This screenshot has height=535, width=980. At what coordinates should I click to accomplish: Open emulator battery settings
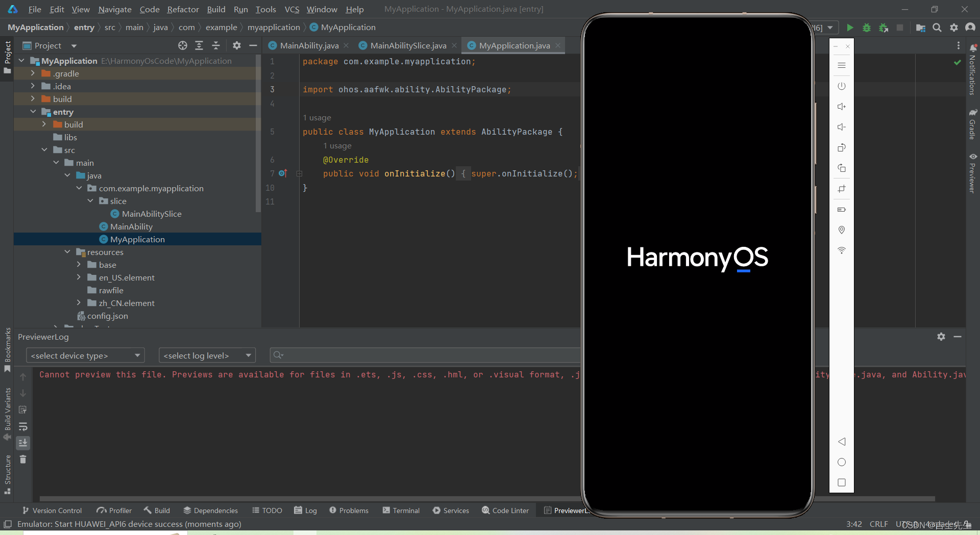click(x=842, y=210)
